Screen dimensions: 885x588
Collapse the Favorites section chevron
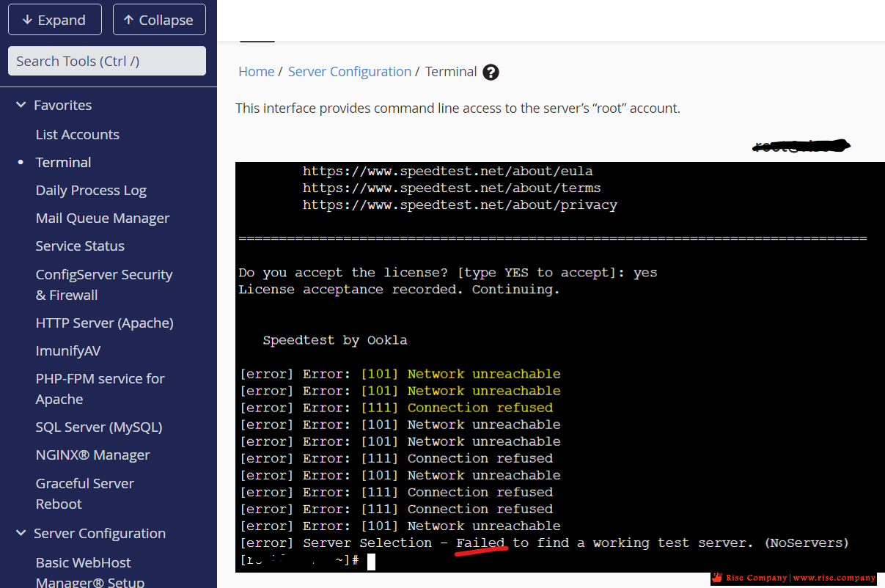[21, 105]
